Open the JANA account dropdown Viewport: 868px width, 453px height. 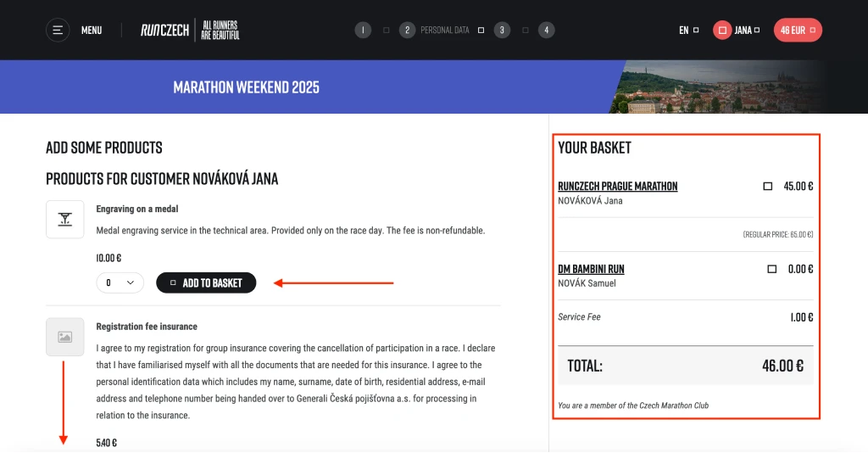tap(747, 31)
